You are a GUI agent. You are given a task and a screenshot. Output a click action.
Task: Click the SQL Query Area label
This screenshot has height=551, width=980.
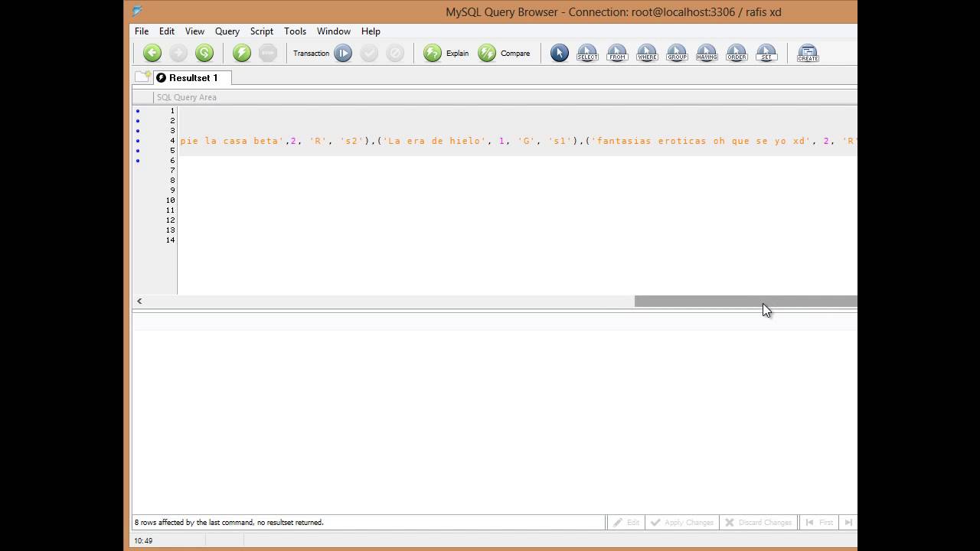(x=187, y=97)
